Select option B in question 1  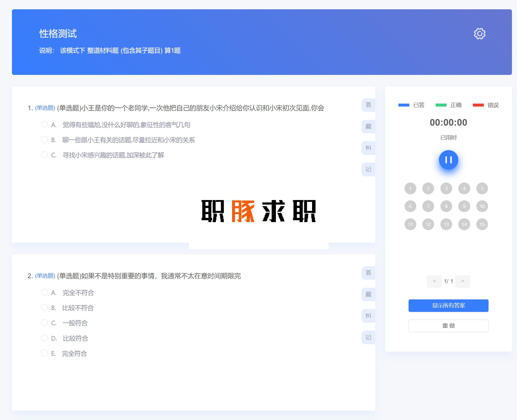click(44, 139)
